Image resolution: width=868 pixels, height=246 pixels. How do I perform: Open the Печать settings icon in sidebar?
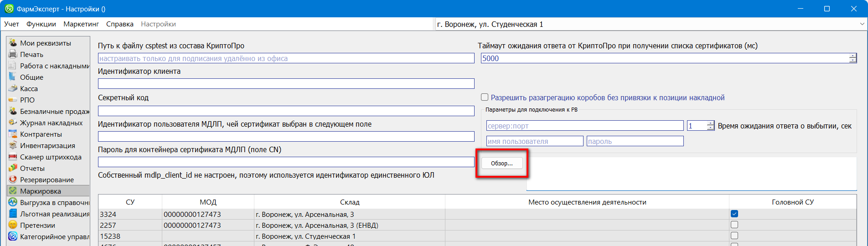[13, 54]
